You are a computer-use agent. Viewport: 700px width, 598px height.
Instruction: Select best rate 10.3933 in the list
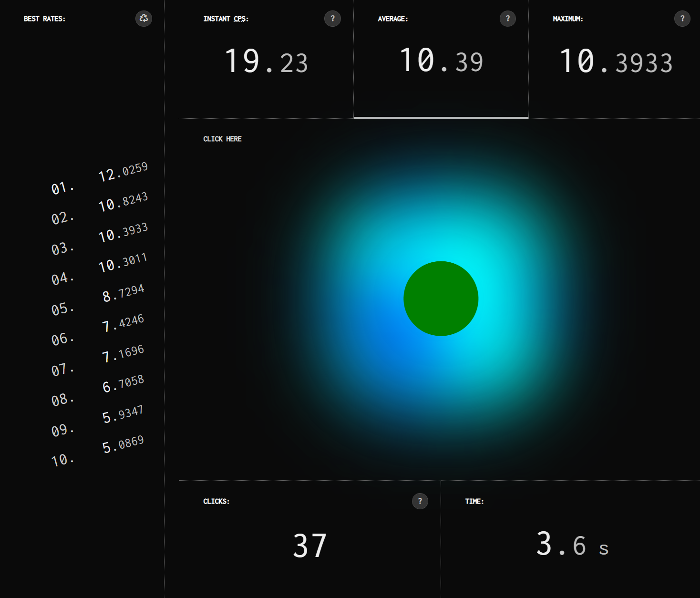[x=123, y=232]
